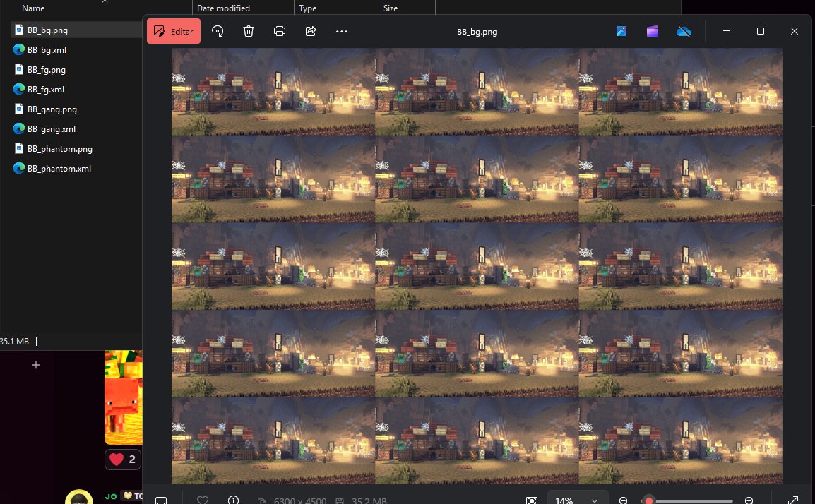Image resolution: width=815 pixels, height=504 pixels.
Task: Click the OneDrive cloud icon
Action: click(x=684, y=32)
